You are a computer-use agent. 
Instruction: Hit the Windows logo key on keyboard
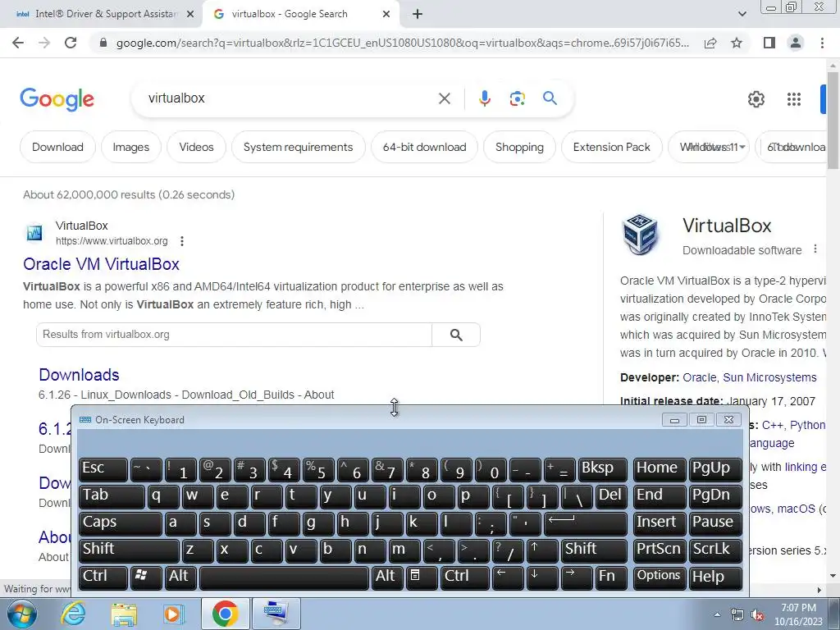tap(146, 578)
